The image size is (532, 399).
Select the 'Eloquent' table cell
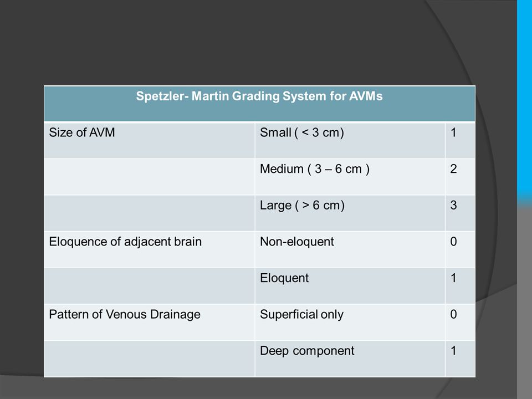(x=350, y=286)
